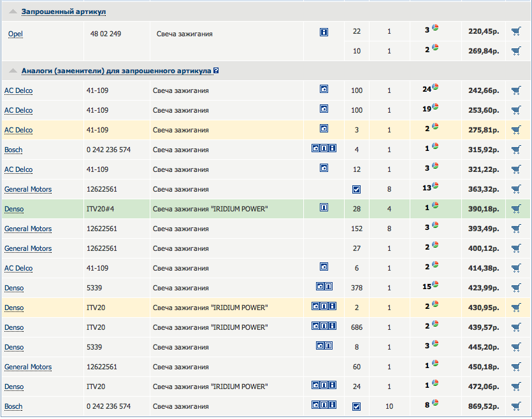532x419 pixels.
Task: Click pie chart icon in 423,99р. row
Action: pos(435,284)
